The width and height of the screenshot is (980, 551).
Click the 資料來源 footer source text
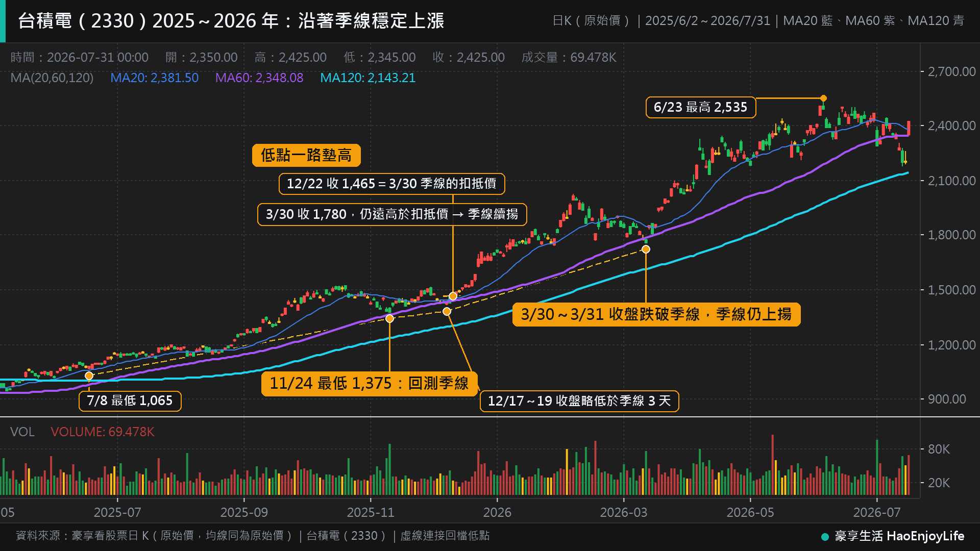[252, 536]
